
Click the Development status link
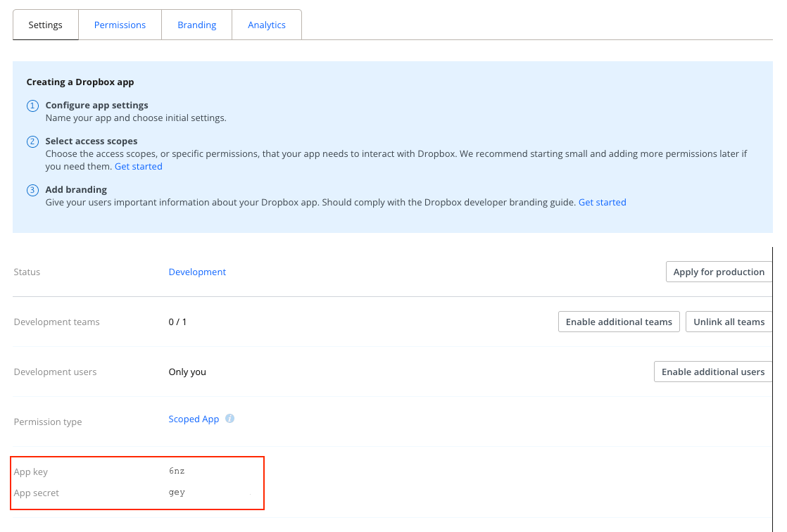click(197, 272)
